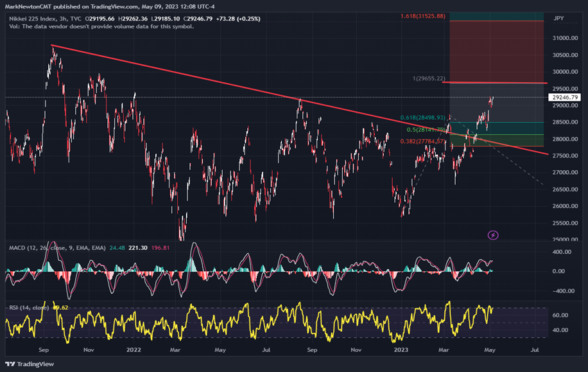Click the purple lightning bolt icon

pos(493,235)
